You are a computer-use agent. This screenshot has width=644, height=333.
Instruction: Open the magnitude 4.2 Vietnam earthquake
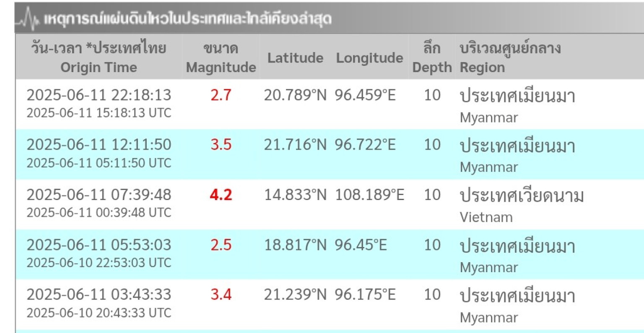pyautogui.click(x=99, y=195)
